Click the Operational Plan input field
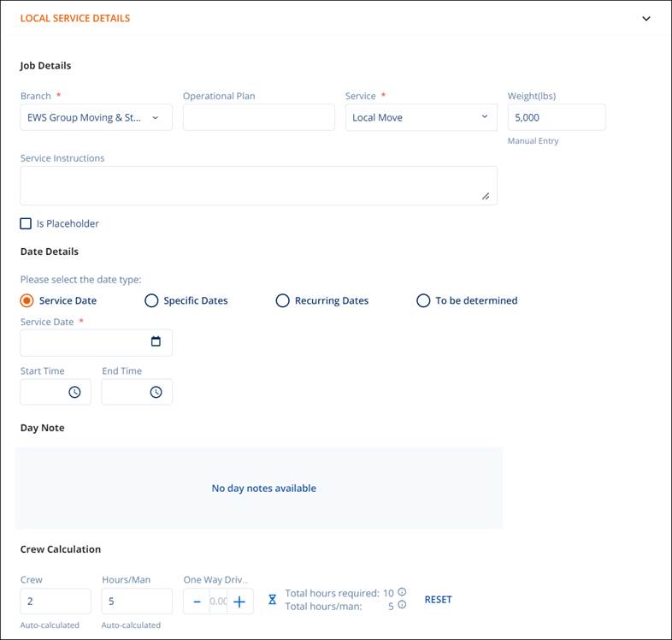 click(259, 117)
